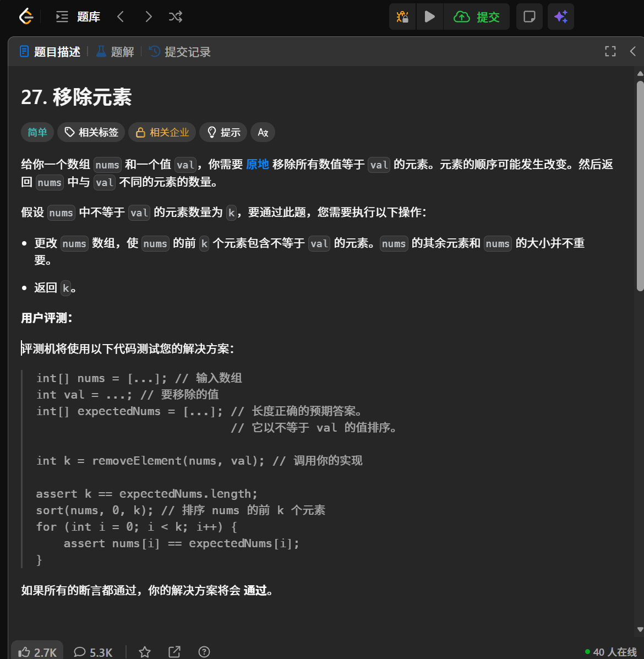Go to previous problem arrow
This screenshot has height=659, width=644.
click(121, 17)
